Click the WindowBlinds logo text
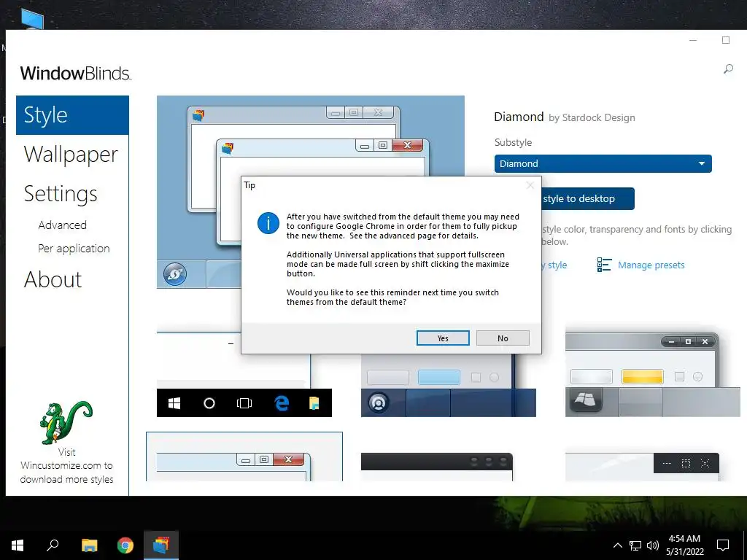This screenshot has width=747, height=560. pyautogui.click(x=75, y=74)
